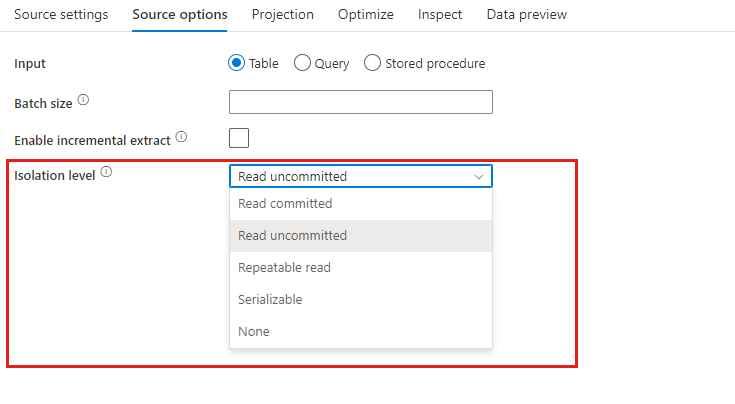
Task: Choose Serializable isolation level
Action: coord(361,299)
